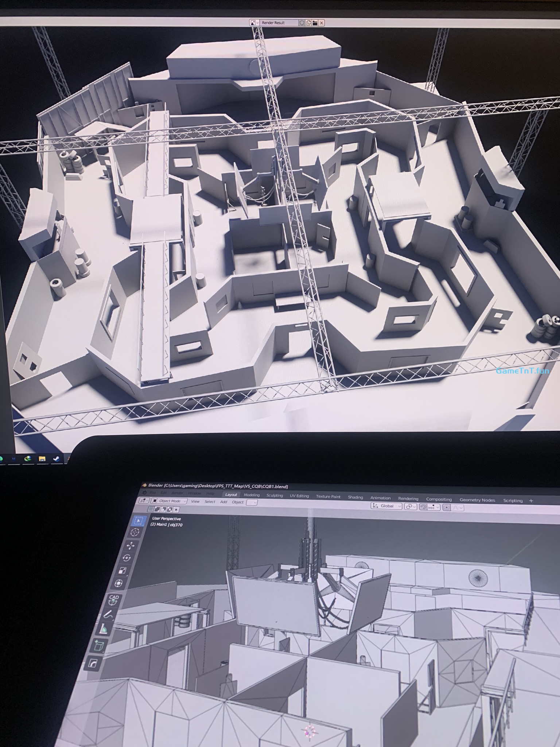Open the pivot point dropdown
Screen dimensions: 560x747
point(411,507)
